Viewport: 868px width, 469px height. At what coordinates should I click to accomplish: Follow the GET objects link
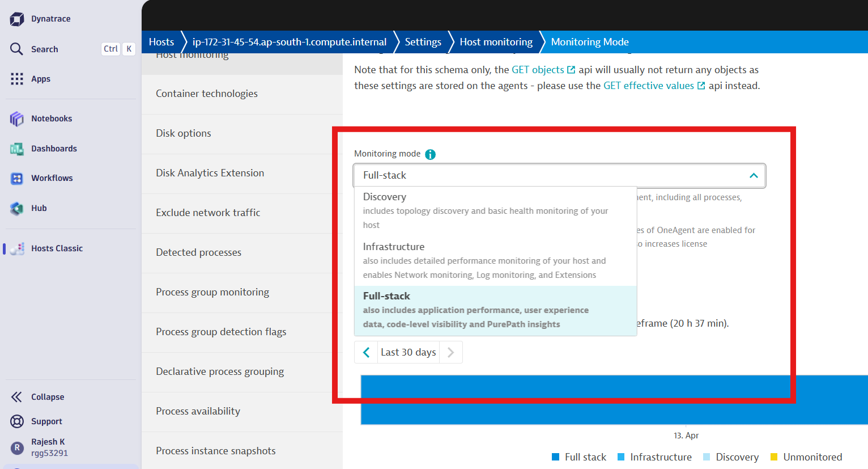[538, 70]
